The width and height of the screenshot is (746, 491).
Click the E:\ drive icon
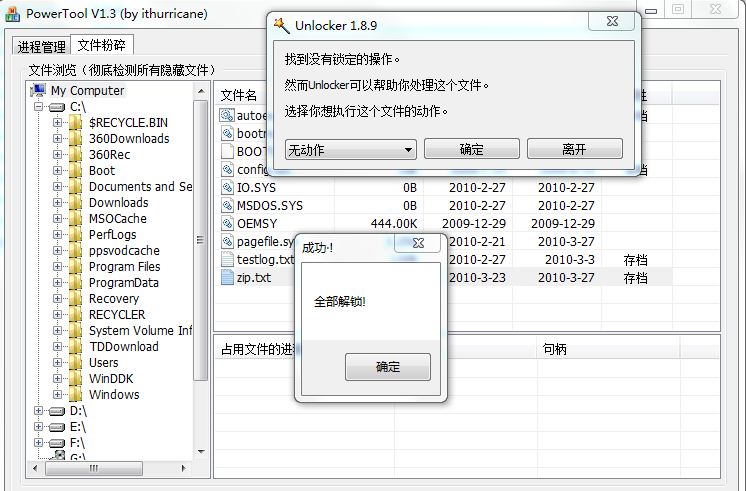click(x=57, y=427)
